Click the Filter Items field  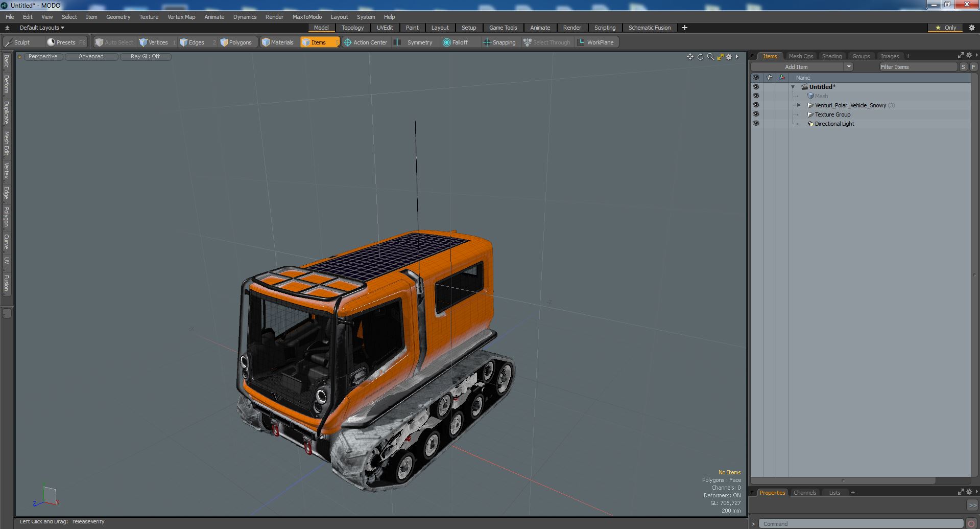pyautogui.click(x=918, y=67)
